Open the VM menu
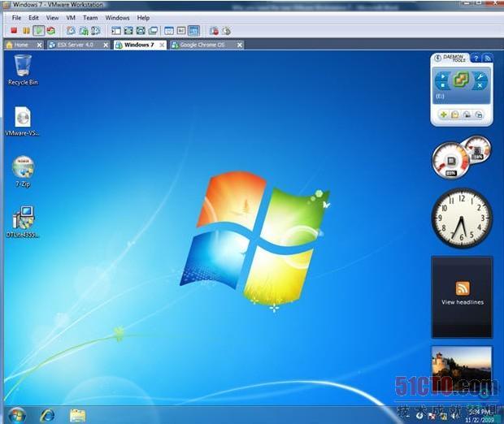Image resolution: width=504 pixels, height=424 pixels. click(x=71, y=18)
